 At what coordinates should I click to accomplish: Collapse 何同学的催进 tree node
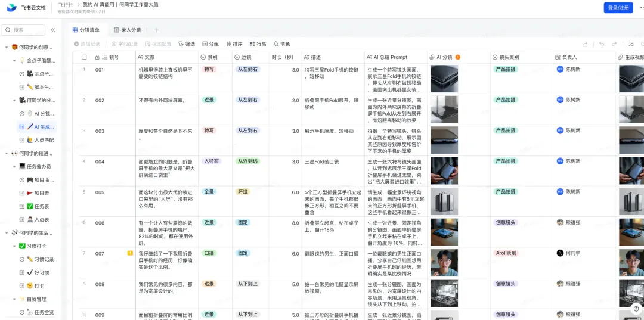(7, 153)
